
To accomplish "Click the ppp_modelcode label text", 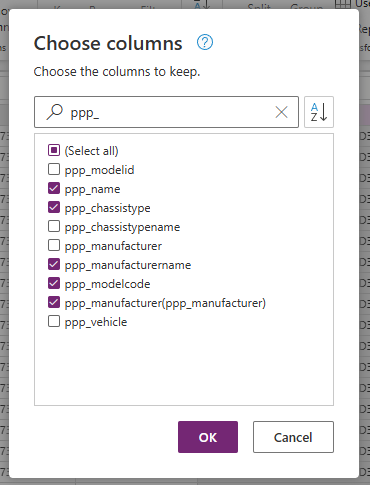I will tap(107, 284).
